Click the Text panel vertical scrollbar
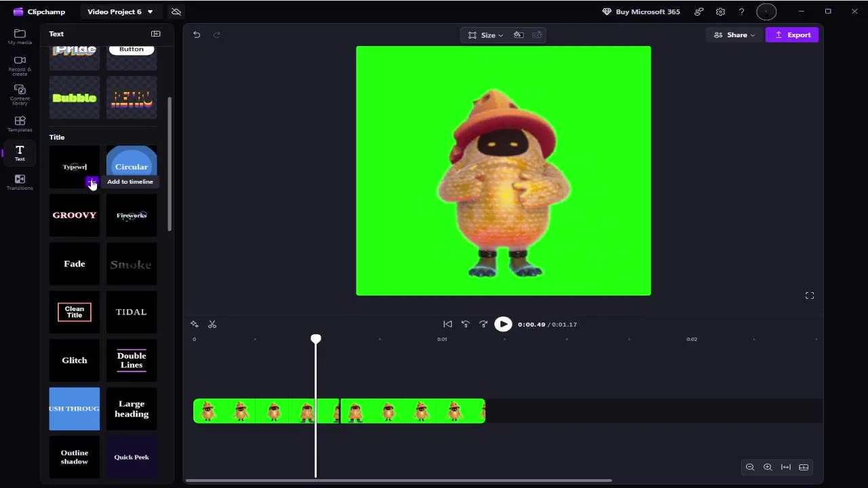 pos(170,164)
